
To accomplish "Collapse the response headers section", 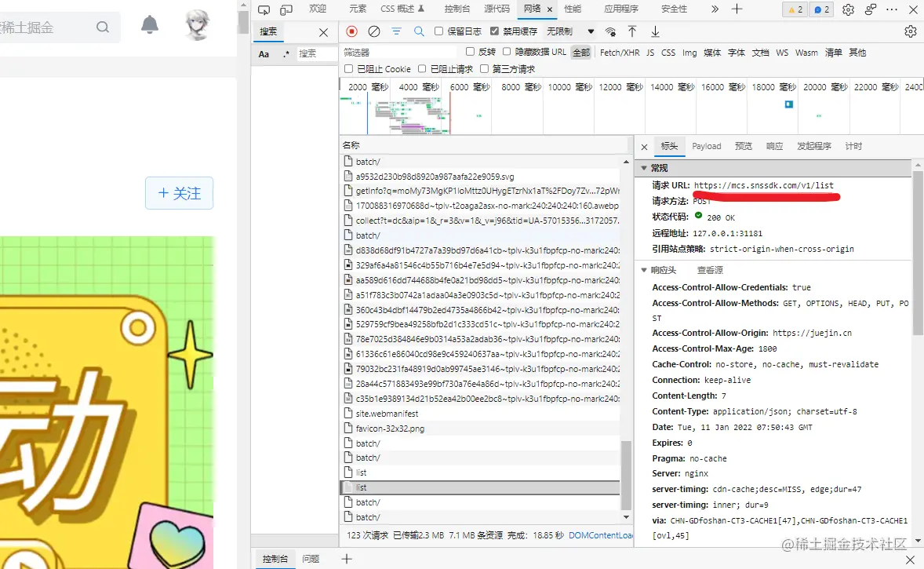I will pyautogui.click(x=643, y=270).
